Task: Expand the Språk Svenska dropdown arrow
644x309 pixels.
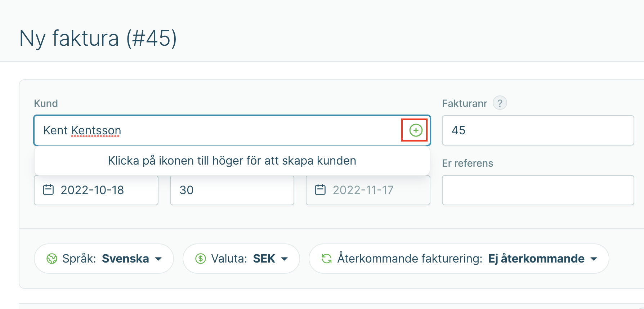Action: coord(158,259)
